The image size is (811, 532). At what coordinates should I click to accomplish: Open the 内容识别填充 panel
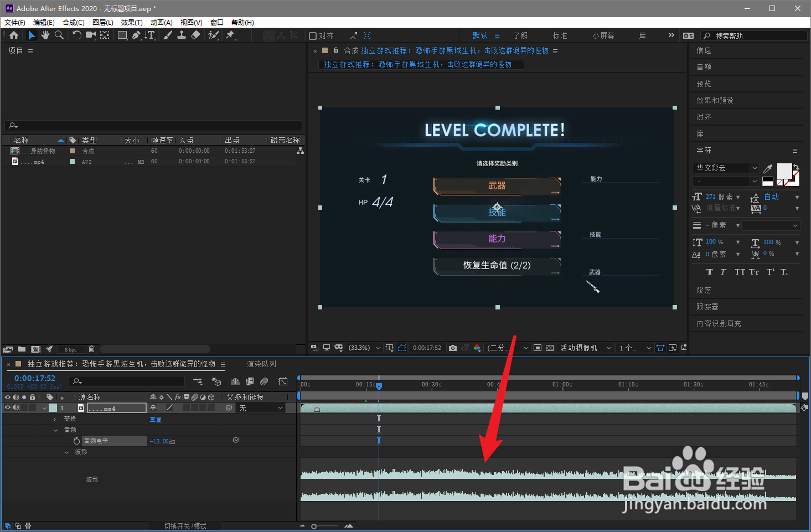coord(719,323)
